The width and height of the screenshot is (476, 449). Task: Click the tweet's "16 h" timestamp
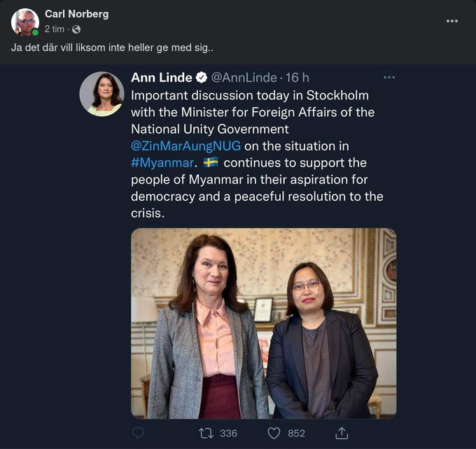297,77
